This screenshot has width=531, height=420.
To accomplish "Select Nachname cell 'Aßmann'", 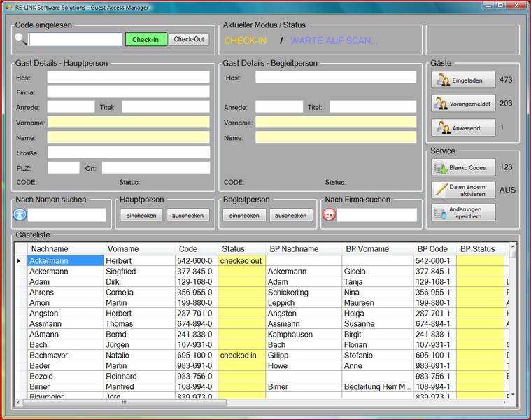I will (66, 335).
